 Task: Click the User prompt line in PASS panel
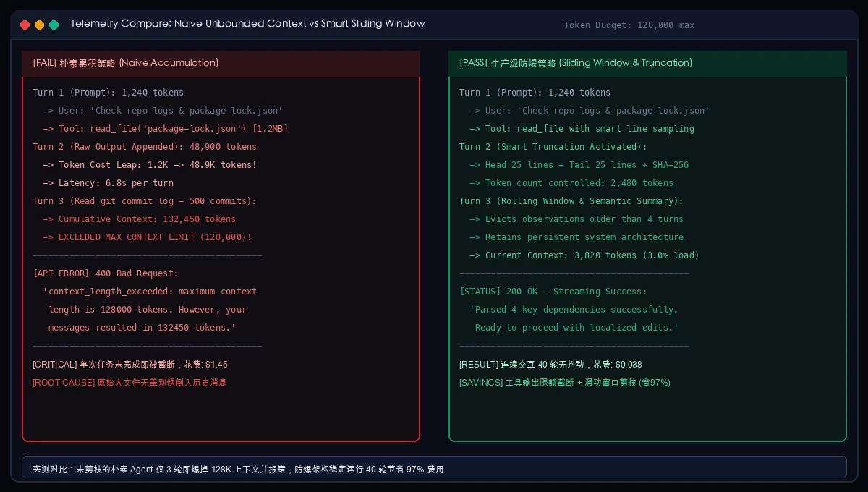[590, 111]
